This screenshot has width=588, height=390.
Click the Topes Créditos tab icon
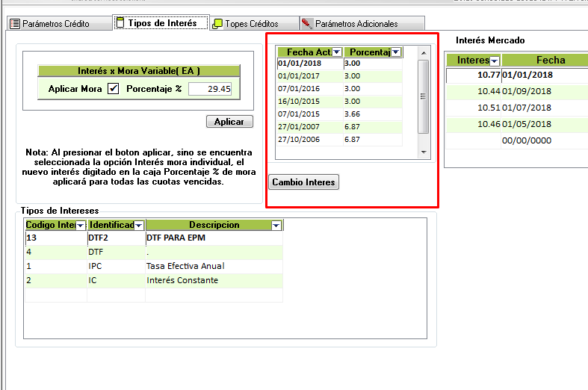[x=217, y=24]
